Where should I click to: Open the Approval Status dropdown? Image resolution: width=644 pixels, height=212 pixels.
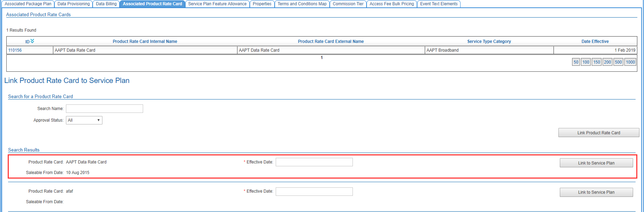pos(84,120)
